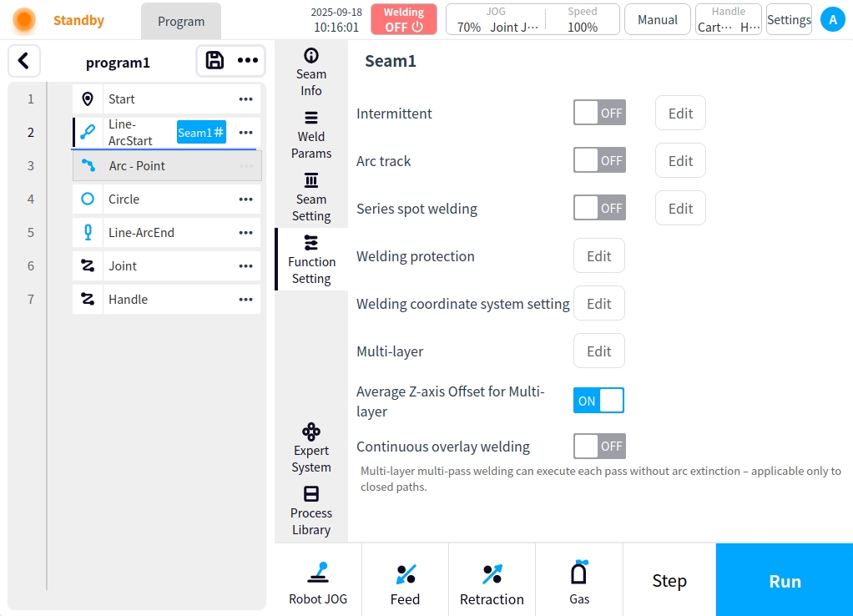Expand more options for the Circle step
The image size is (853, 616).
coord(245,199)
